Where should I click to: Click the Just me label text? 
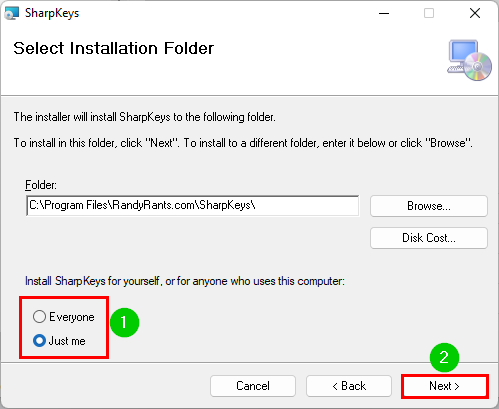[x=67, y=341]
